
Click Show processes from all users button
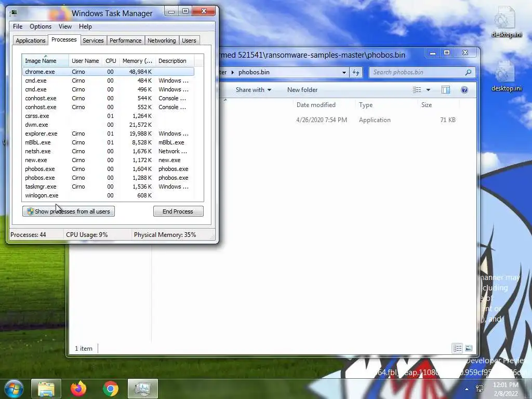coord(69,211)
